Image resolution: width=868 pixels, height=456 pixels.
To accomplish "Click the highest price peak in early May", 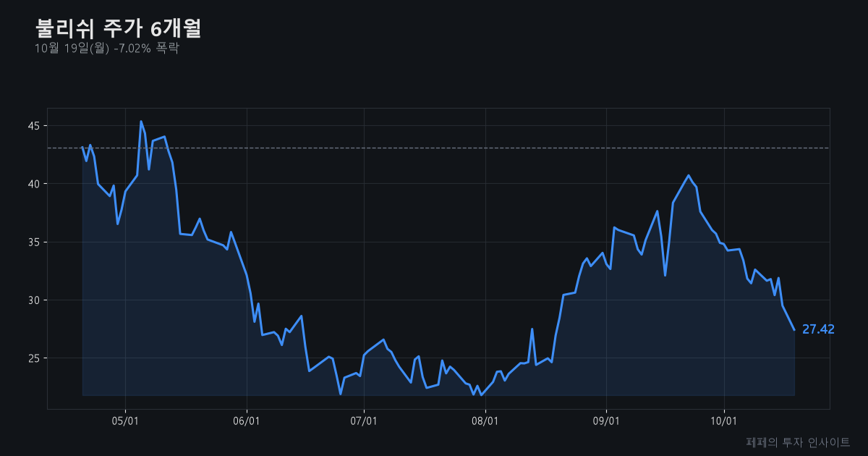I will pos(141,122).
